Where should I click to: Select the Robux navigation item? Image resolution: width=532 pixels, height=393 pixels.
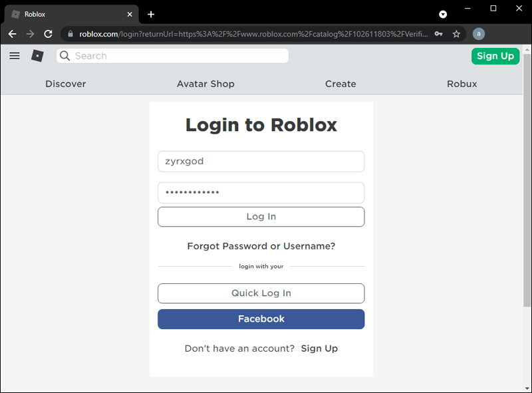tap(462, 84)
